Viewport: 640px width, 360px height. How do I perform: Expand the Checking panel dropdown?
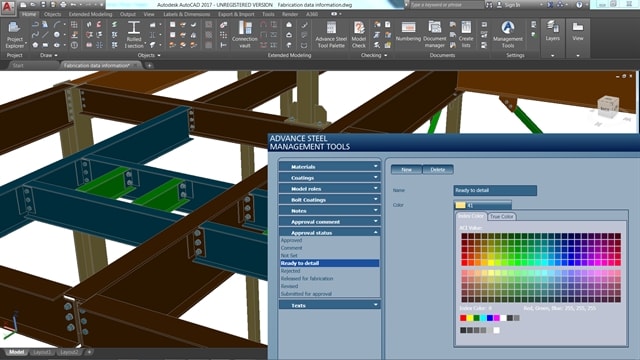point(385,55)
